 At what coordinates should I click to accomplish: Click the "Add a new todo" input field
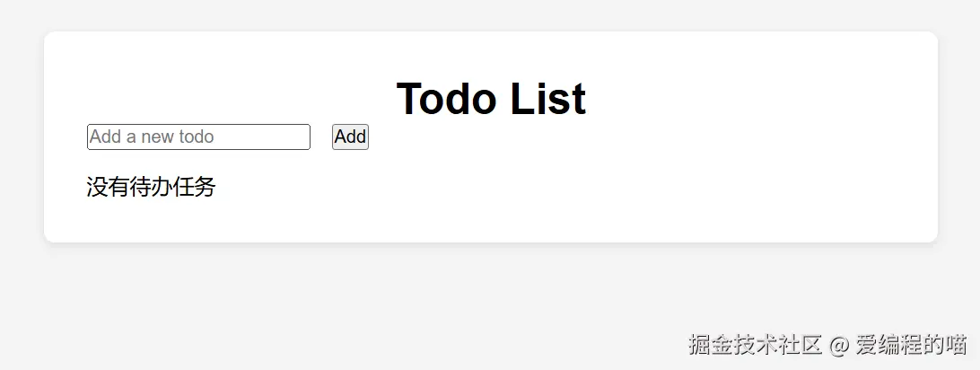pos(198,137)
